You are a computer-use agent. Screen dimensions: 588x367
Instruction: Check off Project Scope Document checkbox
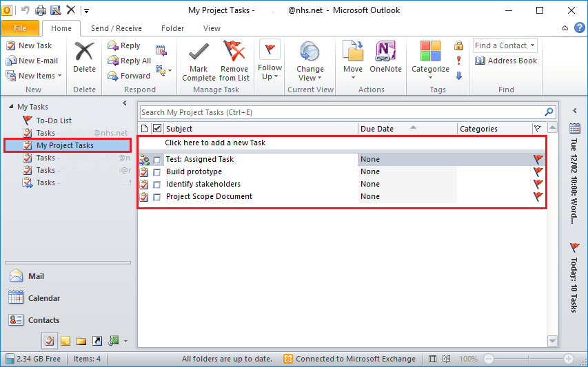coord(157,197)
